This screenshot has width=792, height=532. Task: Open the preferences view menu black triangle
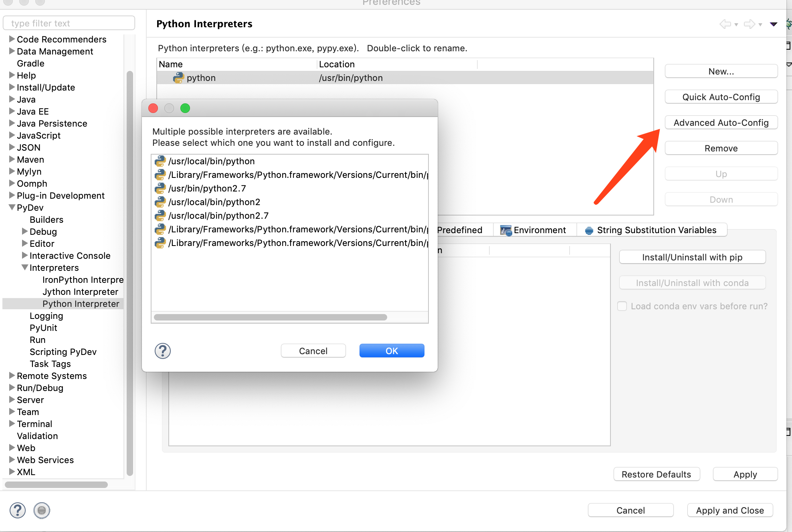[774, 24]
